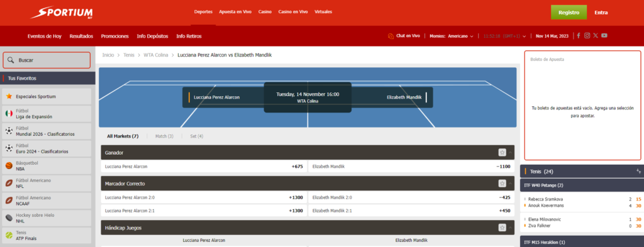The width and height of the screenshot is (644, 247).
Task: Click Tenis in the breadcrumb
Action: (x=128, y=55)
